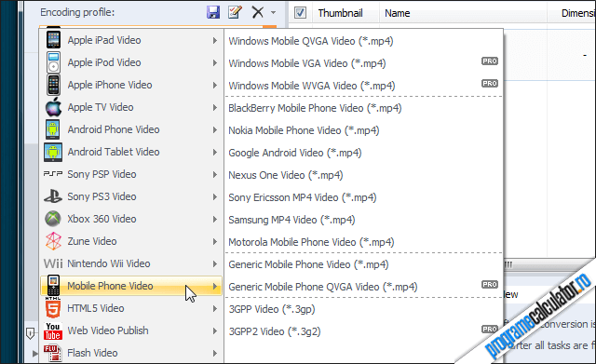Click the Flash Video icon
This screenshot has width=596, height=364.
(x=53, y=353)
